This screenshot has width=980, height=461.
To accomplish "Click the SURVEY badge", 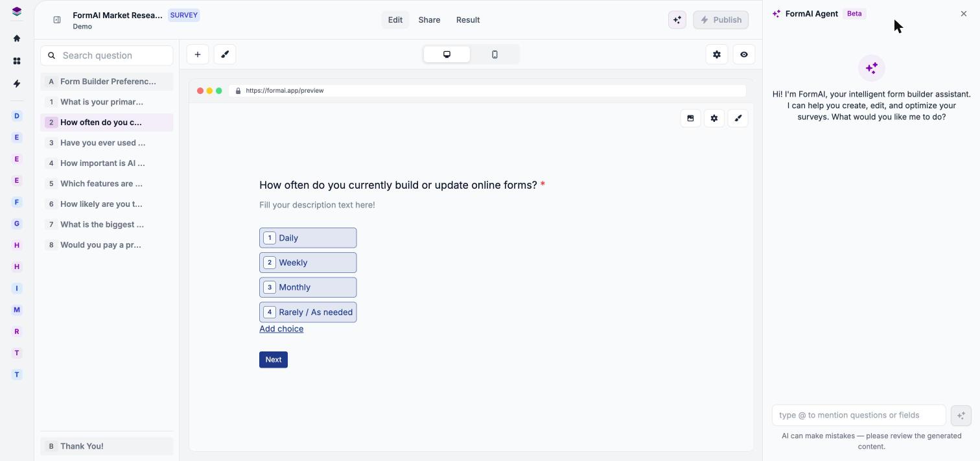I will tap(184, 15).
